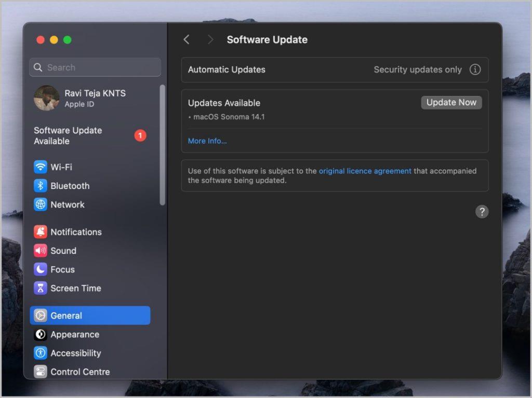Open Focus settings
Image resolution: width=532 pixels, height=398 pixels.
click(x=90, y=269)
